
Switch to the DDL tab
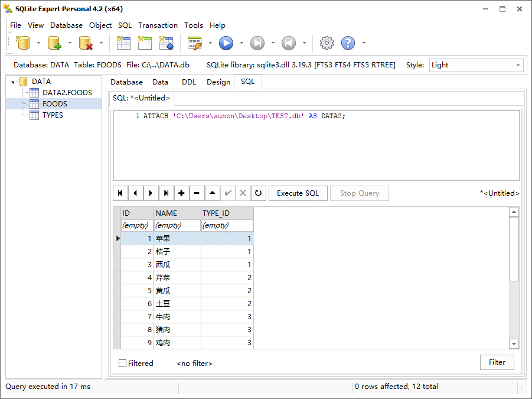pyautogui.click(x=188, y=82)
